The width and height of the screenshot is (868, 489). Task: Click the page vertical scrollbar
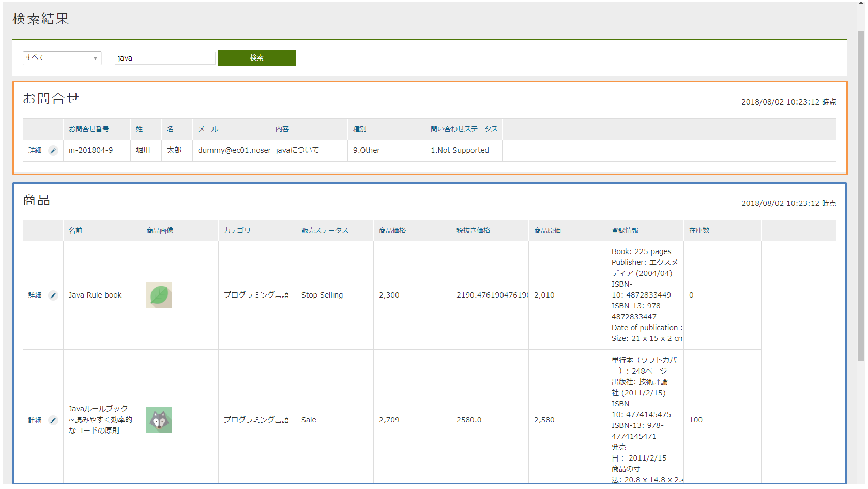[861, 197]
